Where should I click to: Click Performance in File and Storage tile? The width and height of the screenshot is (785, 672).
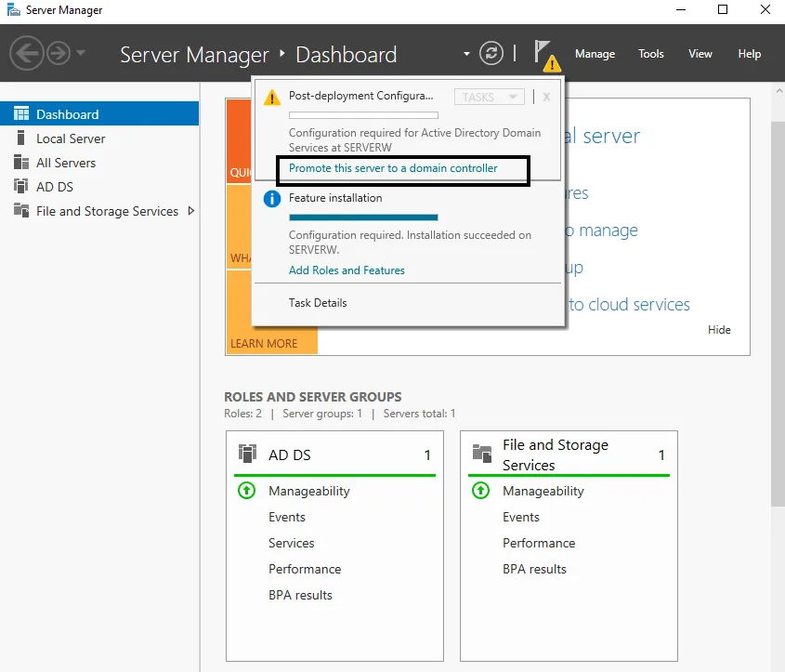(x=539, y=543)
